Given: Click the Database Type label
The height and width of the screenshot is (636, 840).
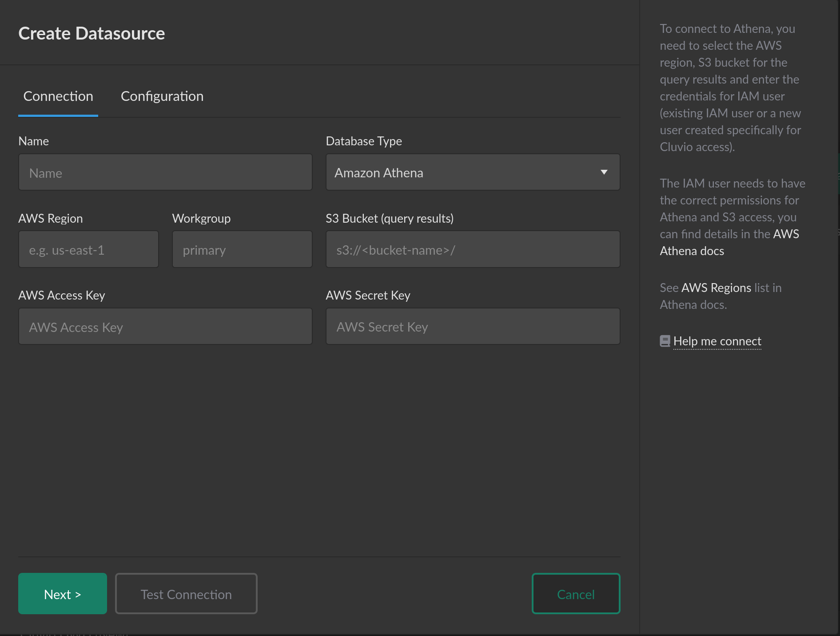Looking at the screenshot, I should 364,141.
